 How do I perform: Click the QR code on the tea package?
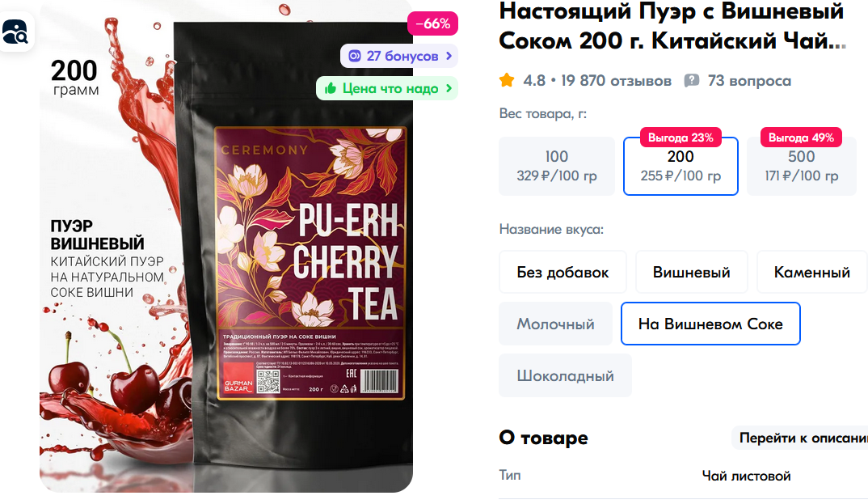tap(268, 382)
